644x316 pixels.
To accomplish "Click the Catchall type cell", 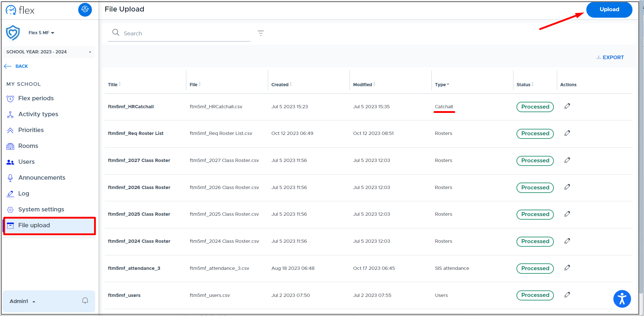I will 444,106.
